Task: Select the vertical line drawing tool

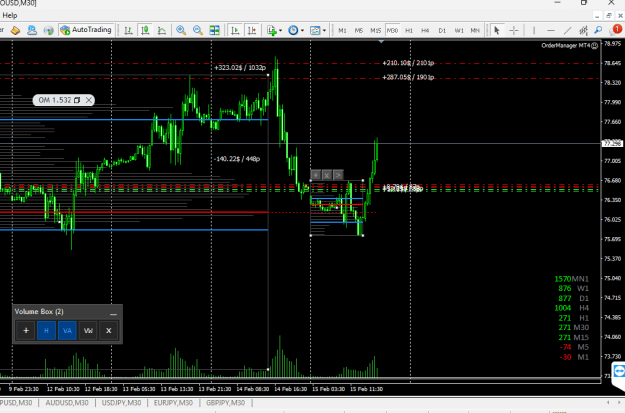Action: tap(534, 30)
